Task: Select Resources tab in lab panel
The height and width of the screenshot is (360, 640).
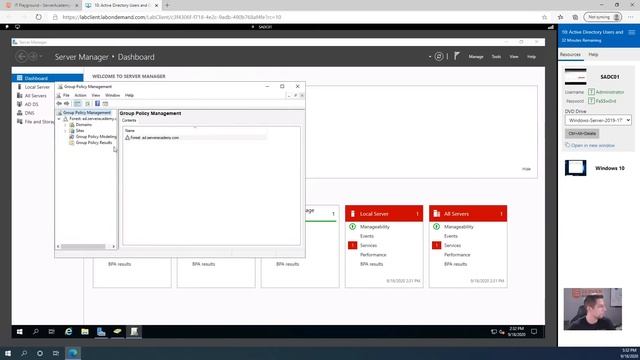Action: coord(570,54)
